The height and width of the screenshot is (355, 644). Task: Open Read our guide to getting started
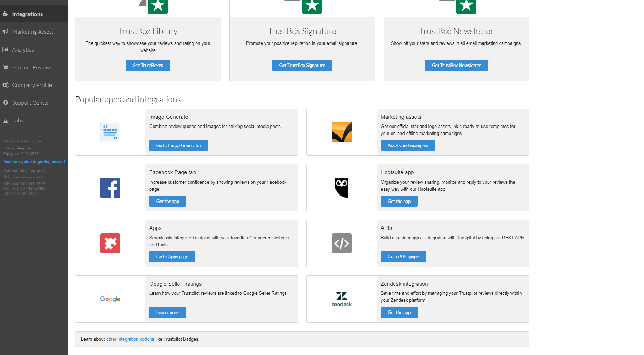point(34,162)
